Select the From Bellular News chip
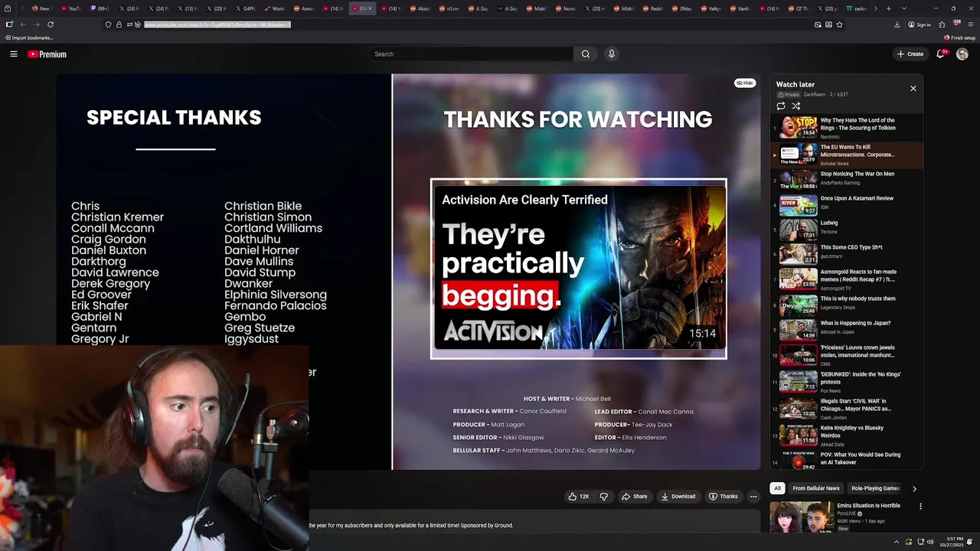980x551 pixels. click(x=816, y=488)
